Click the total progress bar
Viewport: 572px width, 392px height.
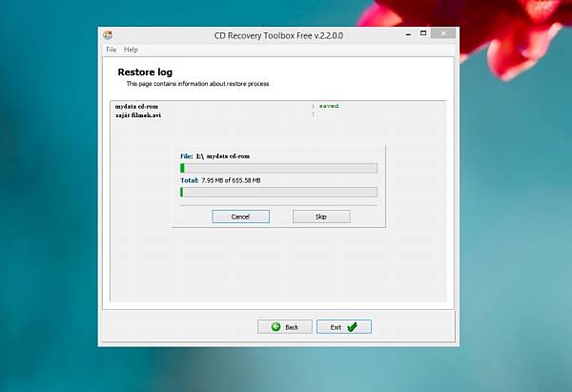(x=278, y=193)
